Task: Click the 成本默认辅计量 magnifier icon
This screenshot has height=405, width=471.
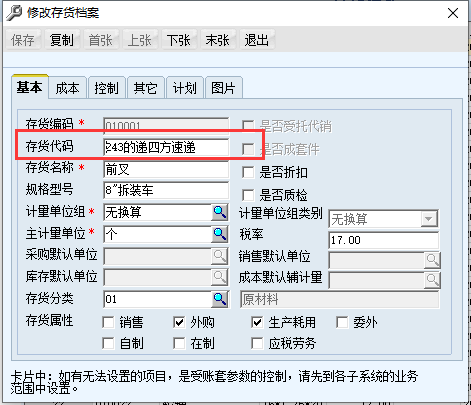Action: (432, 280)
